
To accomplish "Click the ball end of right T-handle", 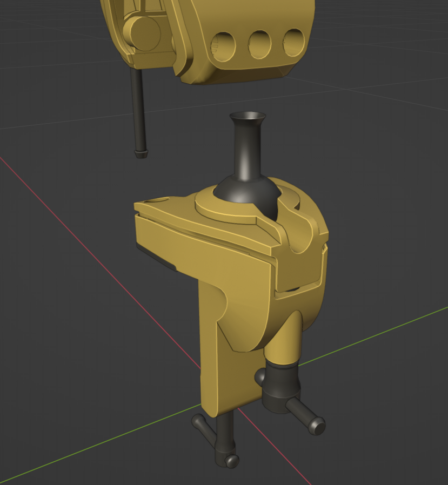I will tap(317, 426).
